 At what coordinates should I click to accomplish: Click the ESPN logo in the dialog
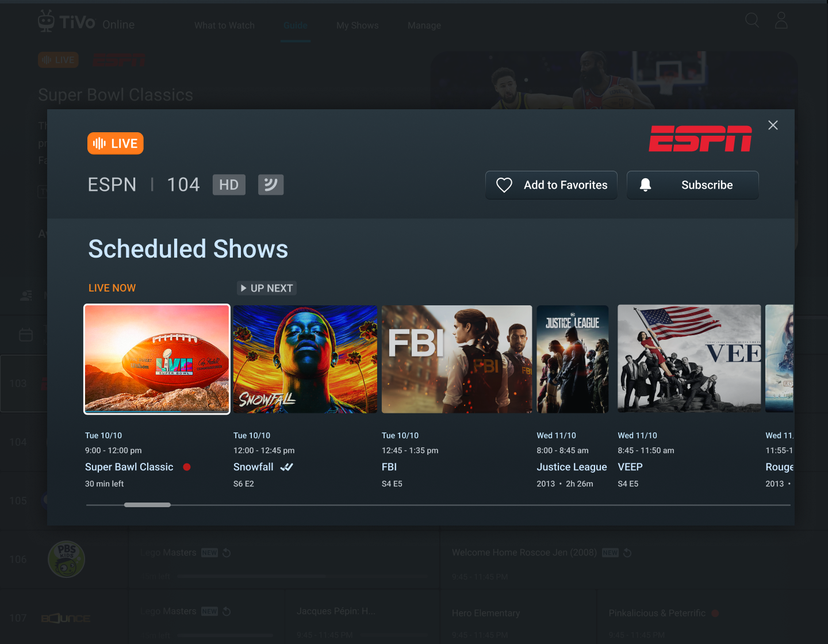click(700, 139)
